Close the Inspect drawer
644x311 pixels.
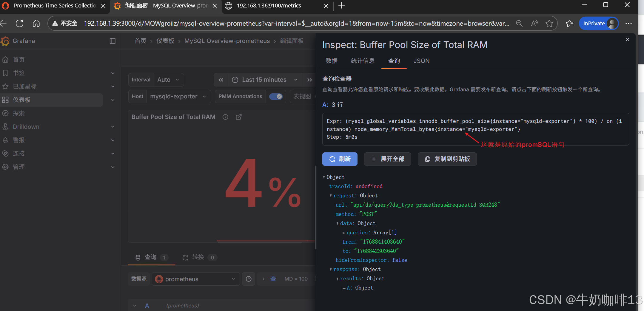point(628,39)
